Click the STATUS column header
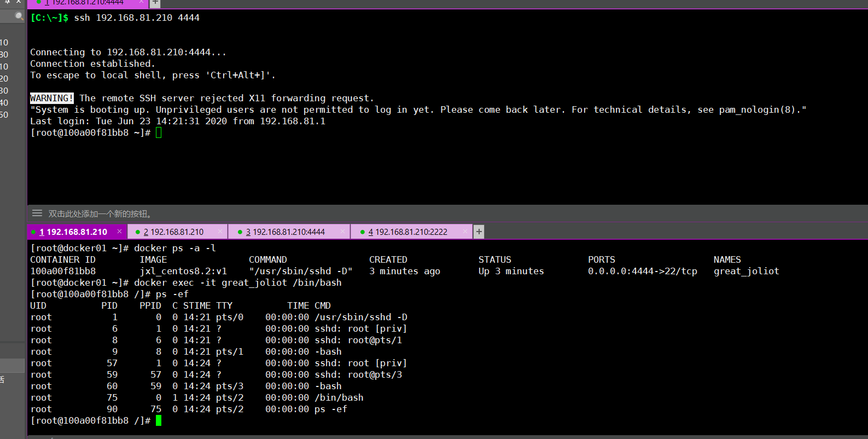This screenshot has width=868, height=439. 495,259
